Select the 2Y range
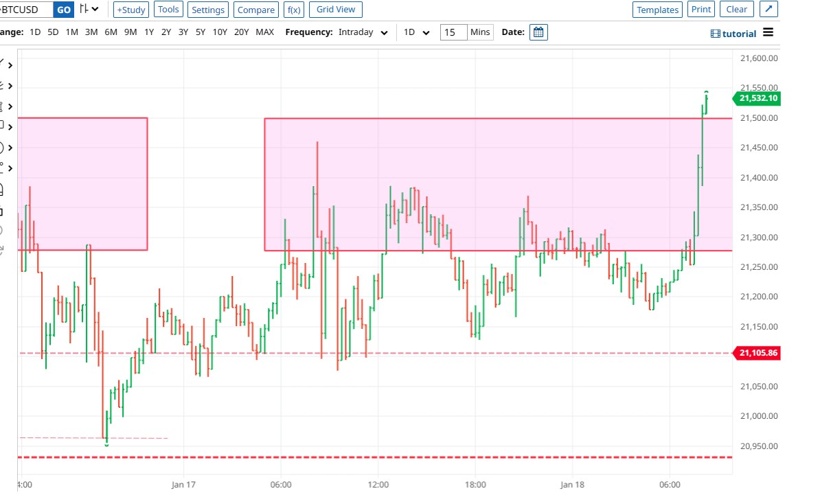 coord(166,32)
